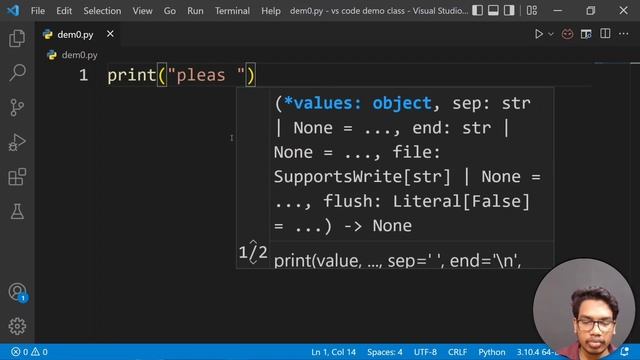This screenshot has height=360, width=640.
Task: Open the Edit menu
Action: (64, 11)
